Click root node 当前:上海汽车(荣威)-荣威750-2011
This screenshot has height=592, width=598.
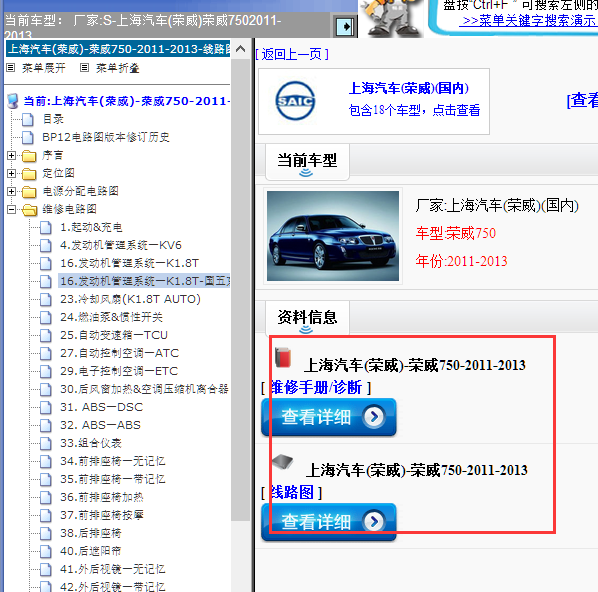[127, 101]
